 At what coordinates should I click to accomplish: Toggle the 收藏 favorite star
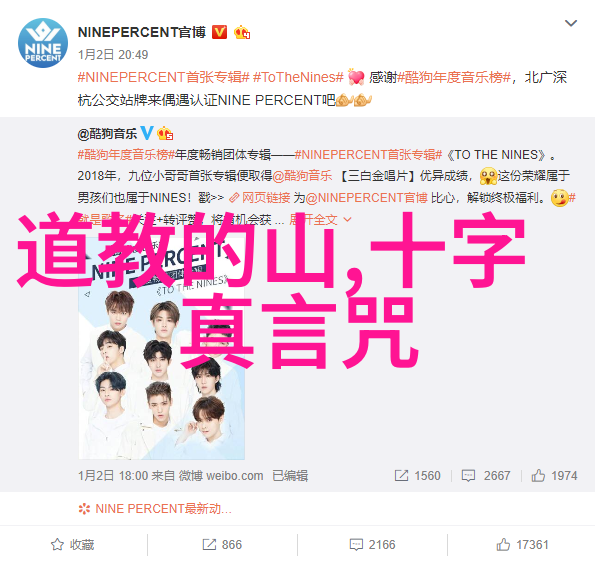tap(72, 545)
